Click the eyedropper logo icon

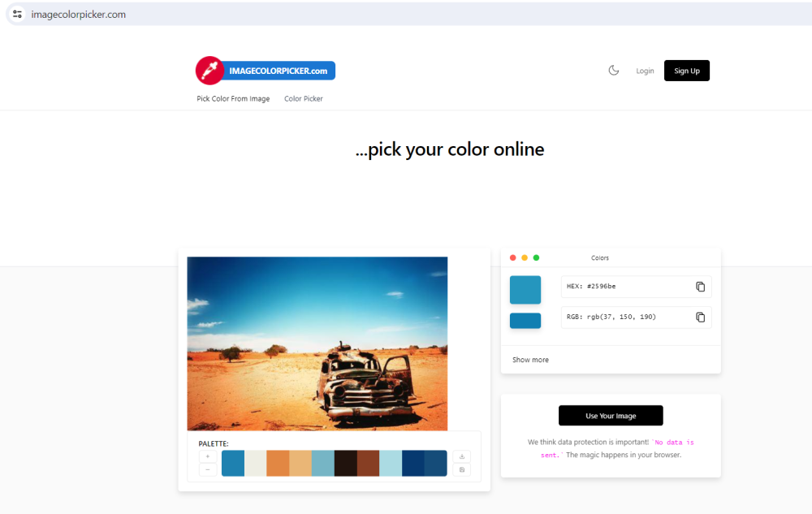coord(209,71)
